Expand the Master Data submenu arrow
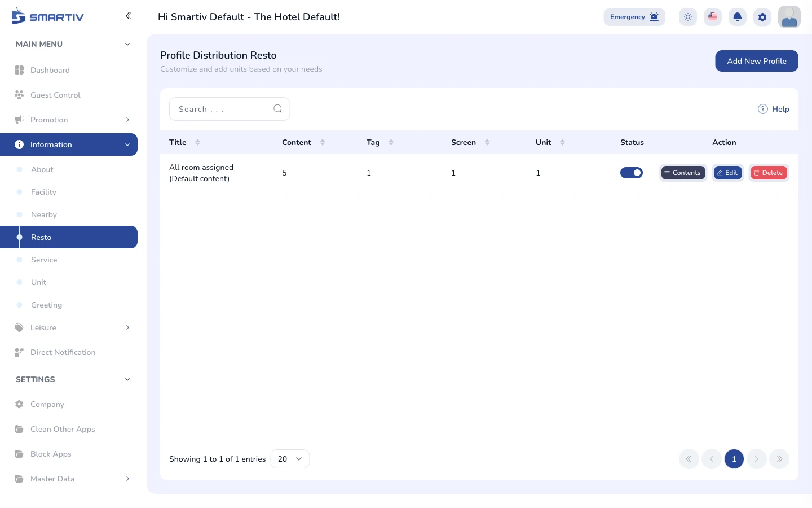 pos(127,479)
